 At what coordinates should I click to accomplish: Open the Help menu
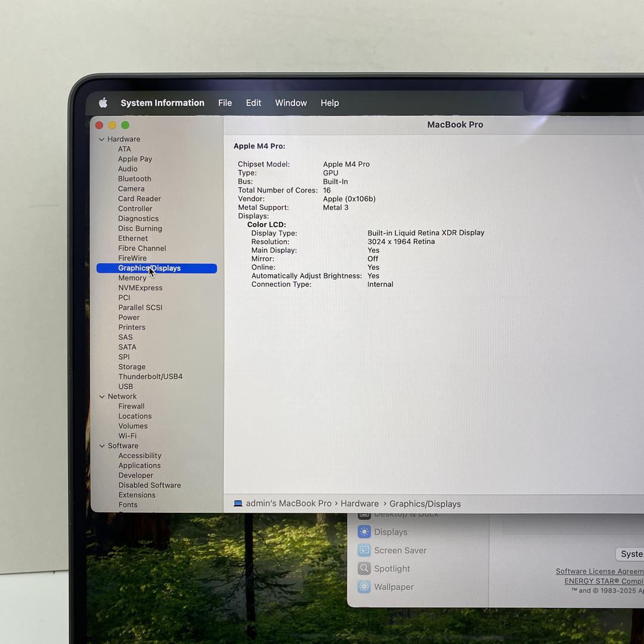coord(330,103)
